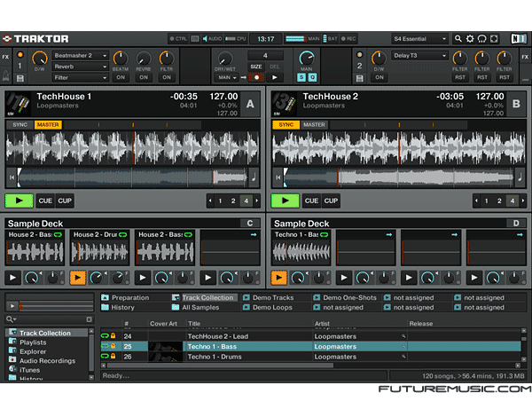Toggle SYNC on Deck A
532x417 pixels.
click(20, 124)
